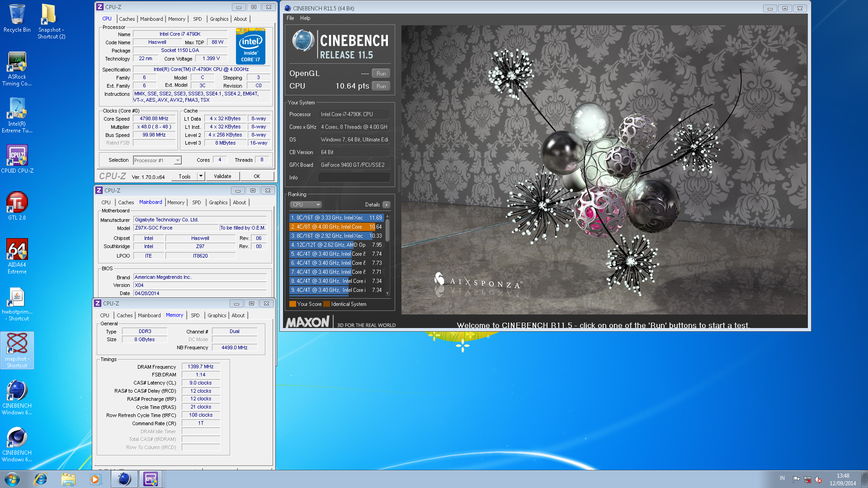Open the File menu in CINEBENCH

point(290,18)
